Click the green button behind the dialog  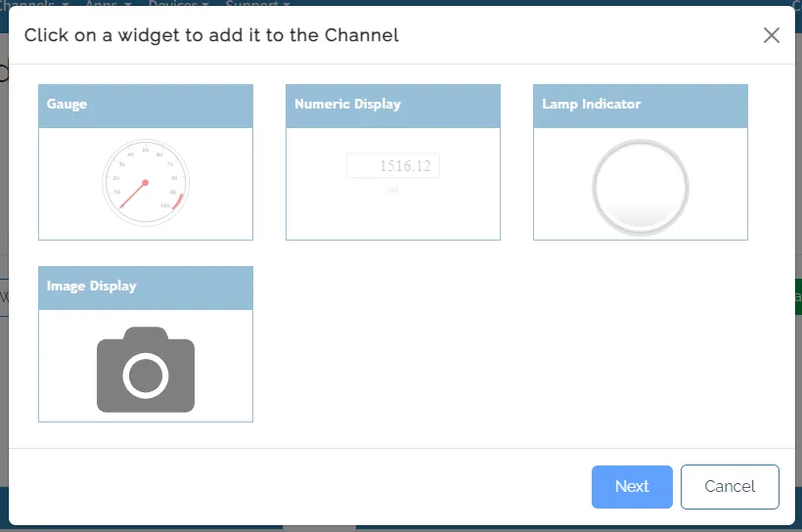pyautogui.click(x=798, y=297)
